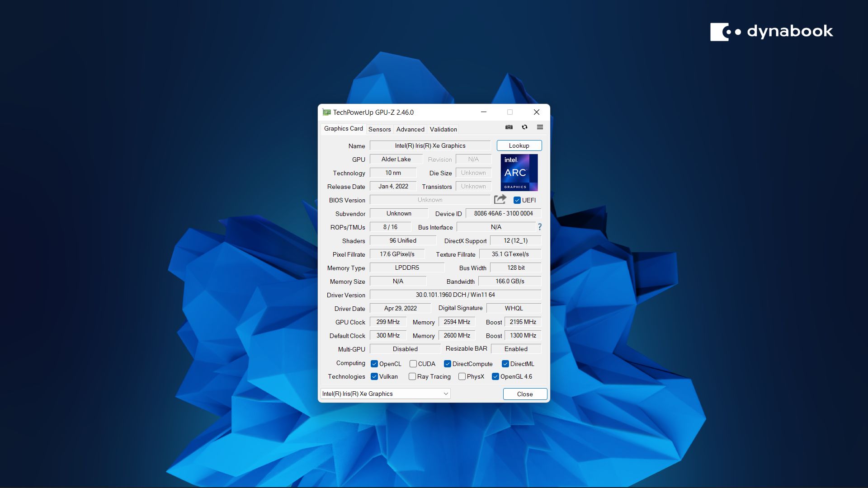Disable the Vulkan checkbox
Image resolution: width=868 pixels, height=488 pixels.
point(374,376)
